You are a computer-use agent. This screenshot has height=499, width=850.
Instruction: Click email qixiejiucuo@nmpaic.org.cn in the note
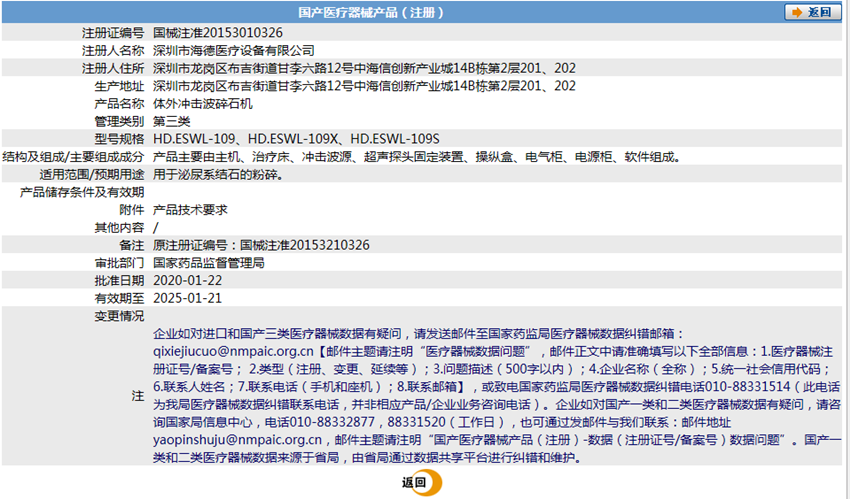coord(233,351)
